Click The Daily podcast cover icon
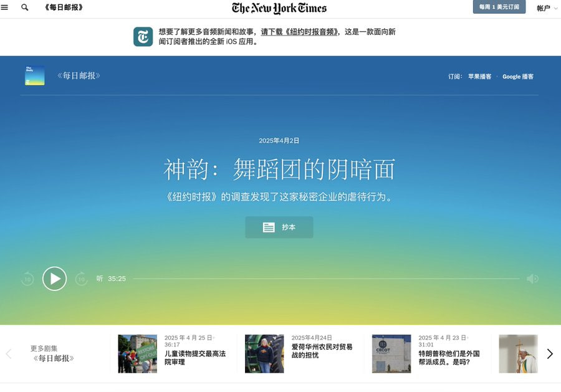 pyautogui.click(x=34, y=75)
